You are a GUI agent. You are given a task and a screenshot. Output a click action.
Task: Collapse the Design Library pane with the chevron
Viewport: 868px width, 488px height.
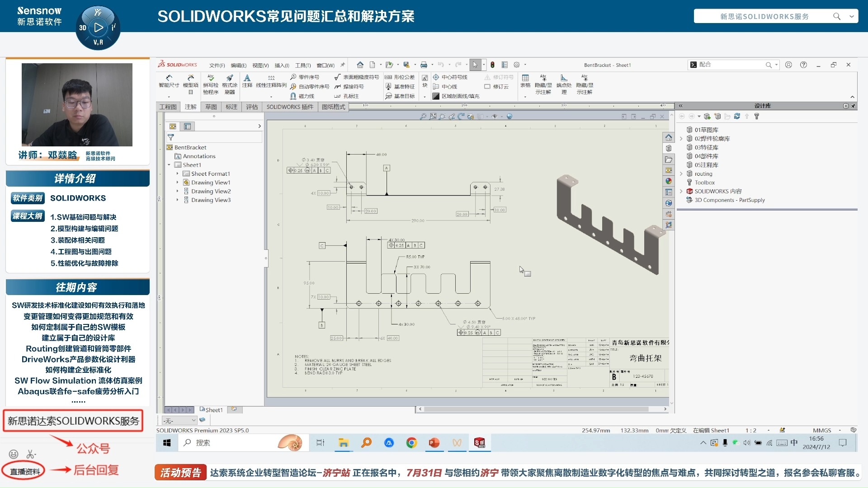tap(681, 106)
